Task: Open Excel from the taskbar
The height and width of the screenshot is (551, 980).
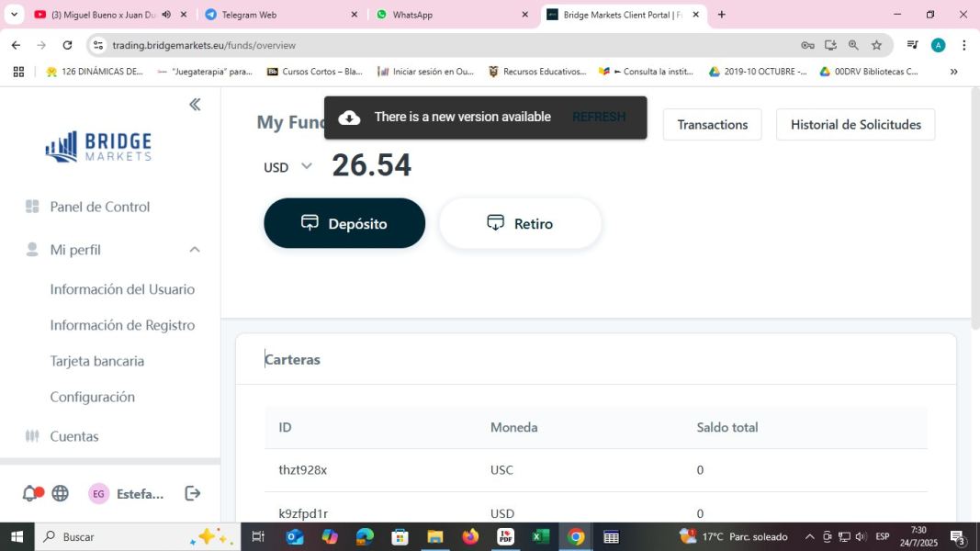Action: pos(541,536)
